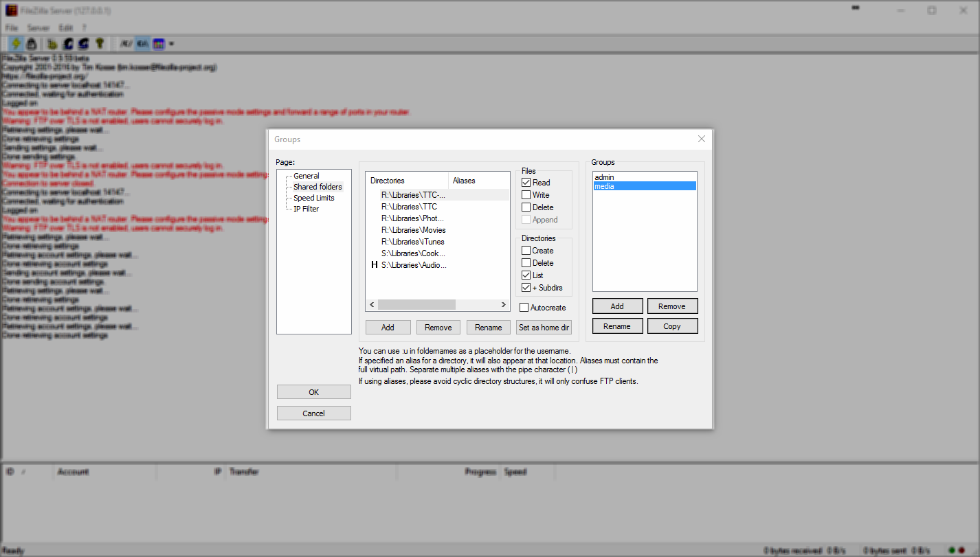
Task: Select the R:\Libraries\Phot... directory
Action: (438, 218)
